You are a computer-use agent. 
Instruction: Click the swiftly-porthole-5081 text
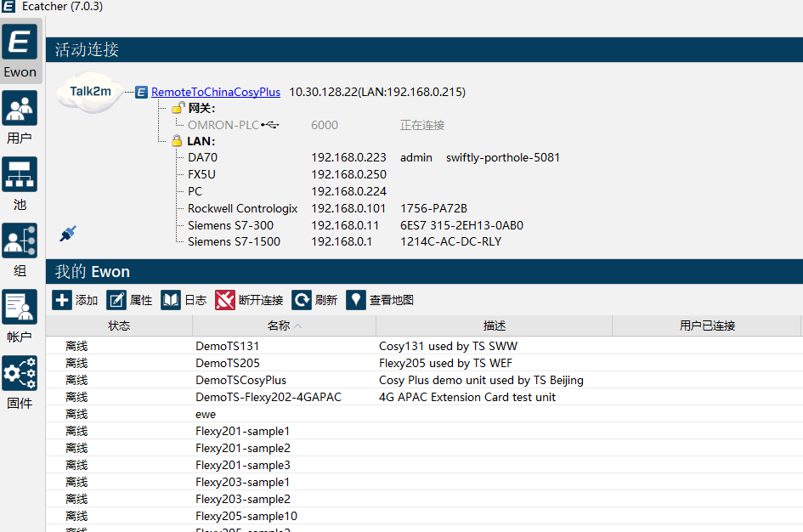point(503,158)
